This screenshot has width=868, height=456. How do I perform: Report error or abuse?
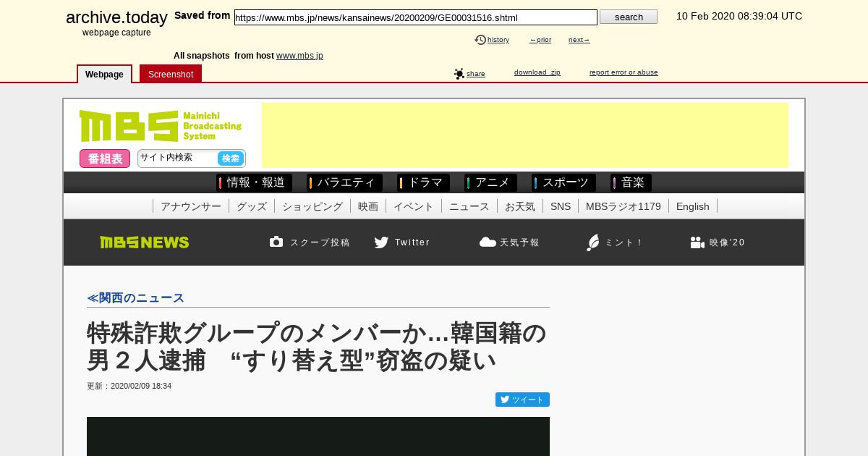(624, 72)
